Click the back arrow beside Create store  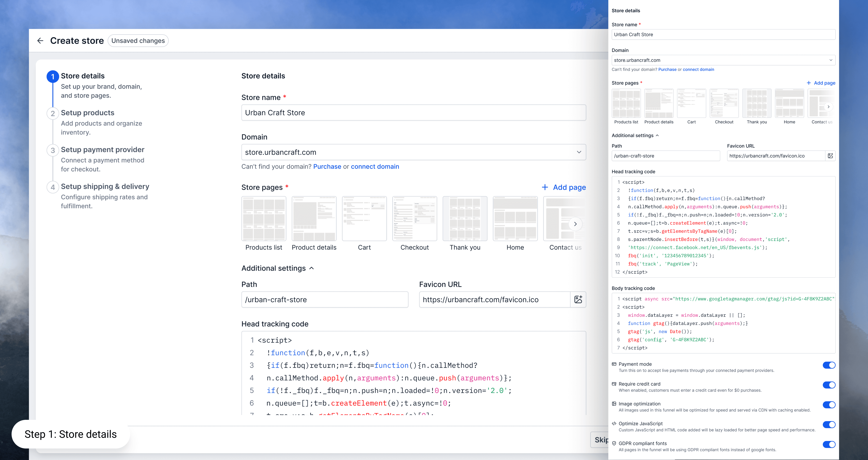click(40, 41)
